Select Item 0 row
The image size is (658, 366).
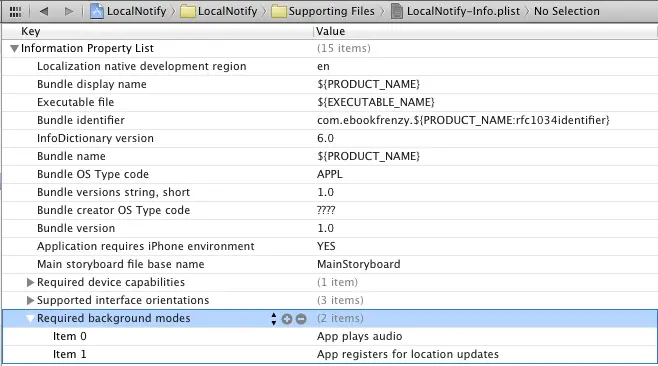(329, 337)
